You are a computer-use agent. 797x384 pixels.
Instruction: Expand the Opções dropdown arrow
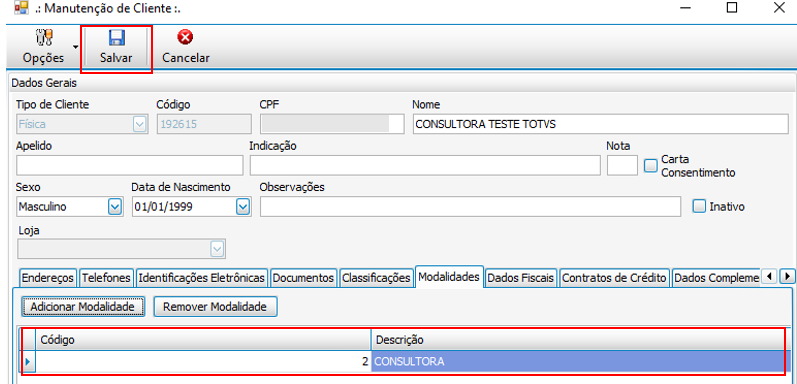click(x=76, y=47)
